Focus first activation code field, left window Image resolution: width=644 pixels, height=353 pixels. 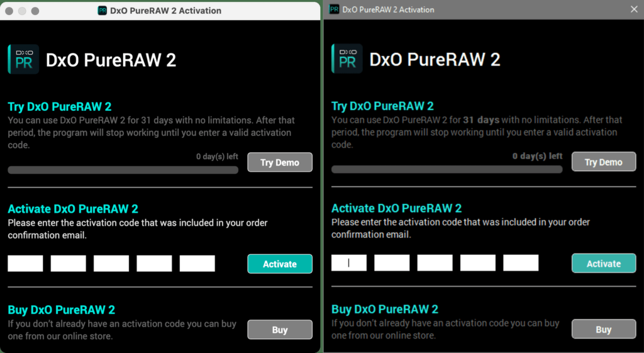pyautogui.click(x=25, y=264)
